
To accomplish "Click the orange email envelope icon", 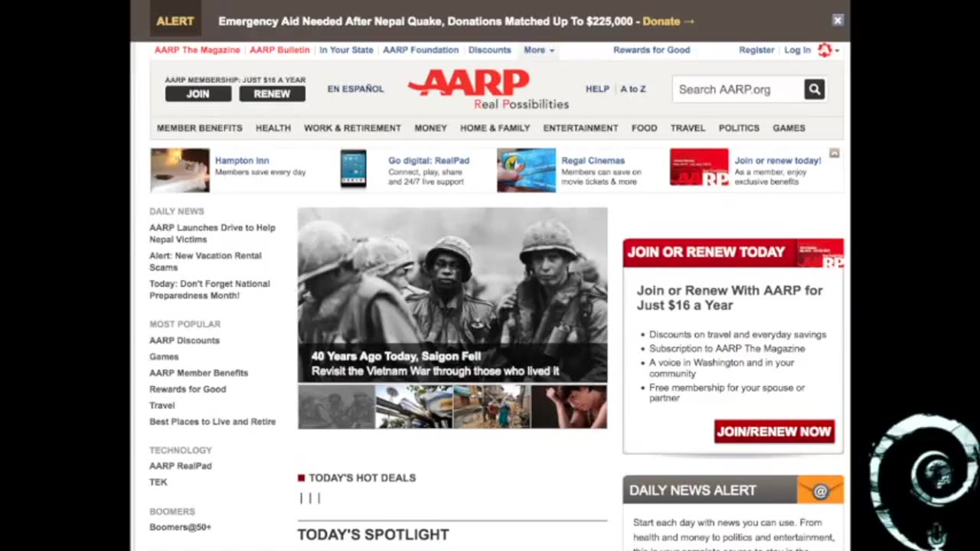I will tap(820, 491).
